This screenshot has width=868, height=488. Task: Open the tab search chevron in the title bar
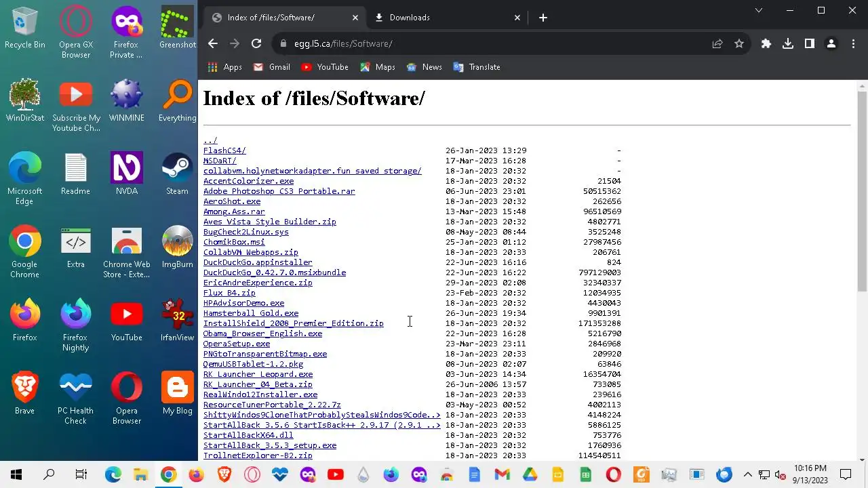[x=759, y=10]
